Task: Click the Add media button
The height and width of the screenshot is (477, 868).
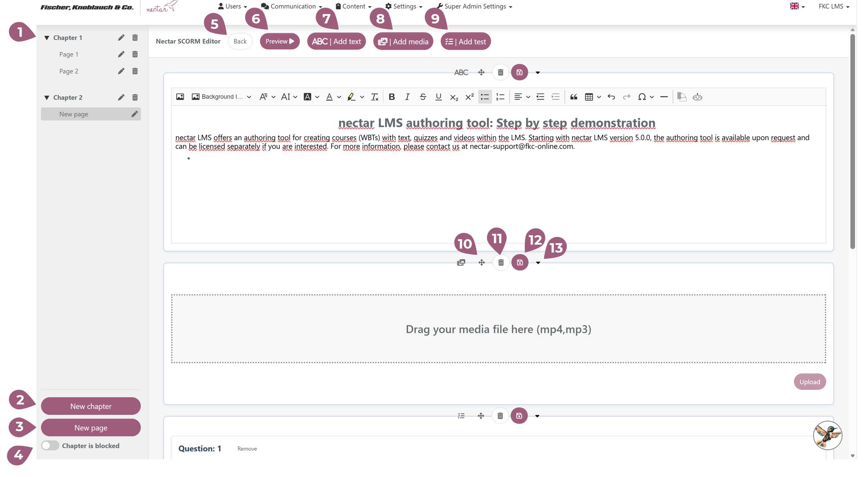Action: (x=403, y=41)
